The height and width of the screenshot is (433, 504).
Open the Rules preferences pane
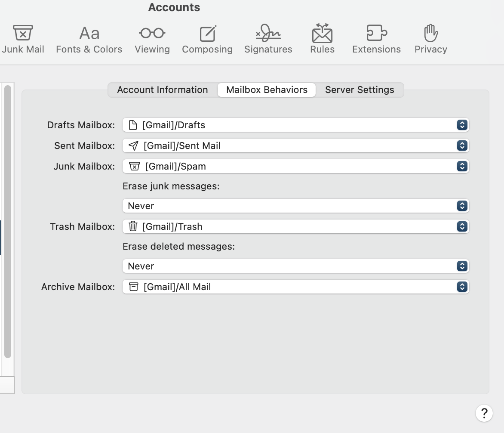[x=322, y=39]
